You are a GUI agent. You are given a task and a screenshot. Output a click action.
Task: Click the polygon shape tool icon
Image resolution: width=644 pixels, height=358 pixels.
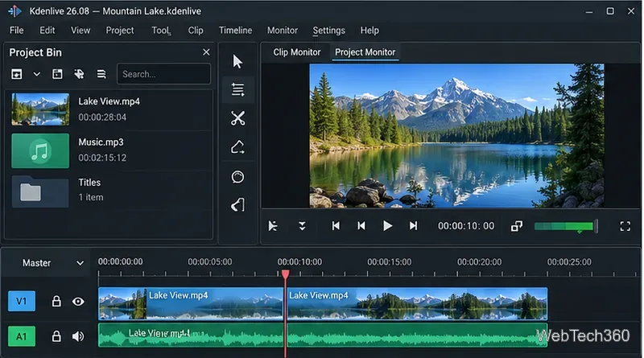coord(237,147)
